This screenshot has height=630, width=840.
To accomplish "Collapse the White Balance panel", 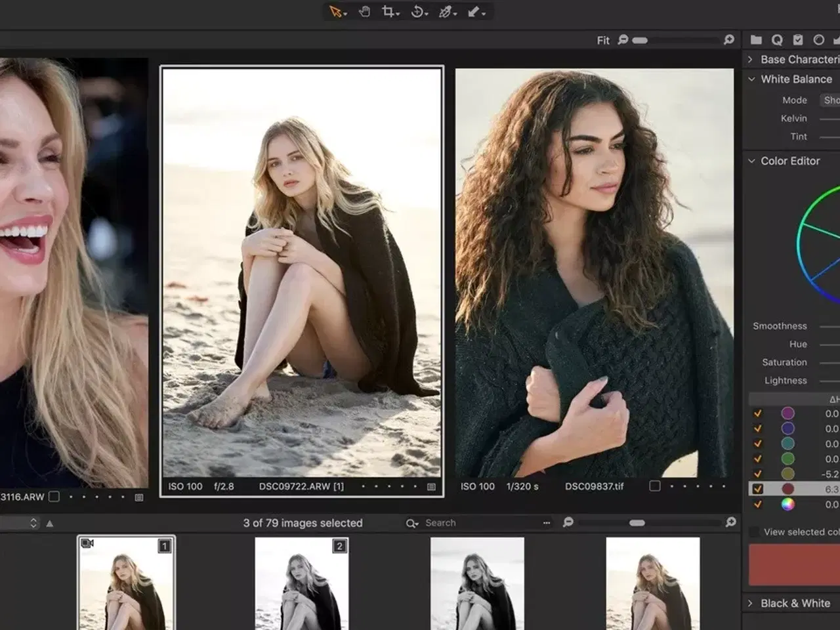I will [751, 79].
